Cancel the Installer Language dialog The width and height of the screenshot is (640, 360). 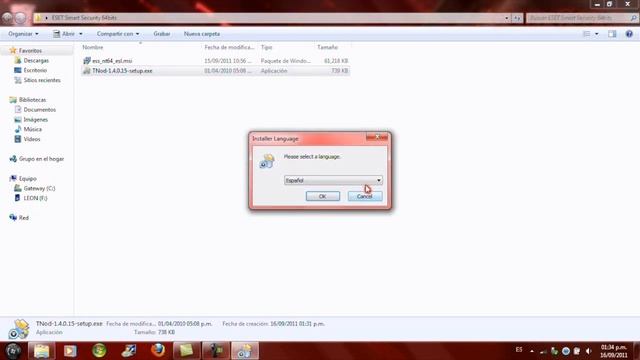365,196
